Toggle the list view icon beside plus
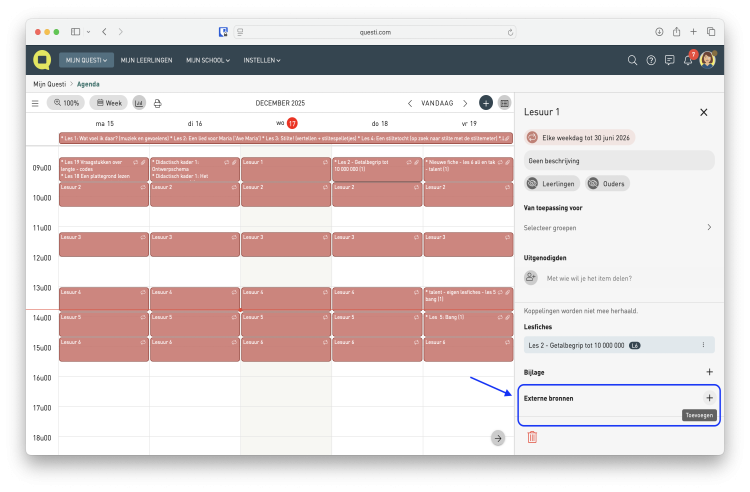The width and height of the screenshot is (750, 492). coord(504,103)
